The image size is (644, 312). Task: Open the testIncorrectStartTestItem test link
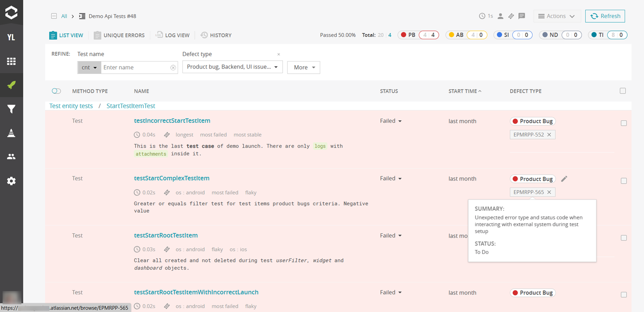(172, 121)
